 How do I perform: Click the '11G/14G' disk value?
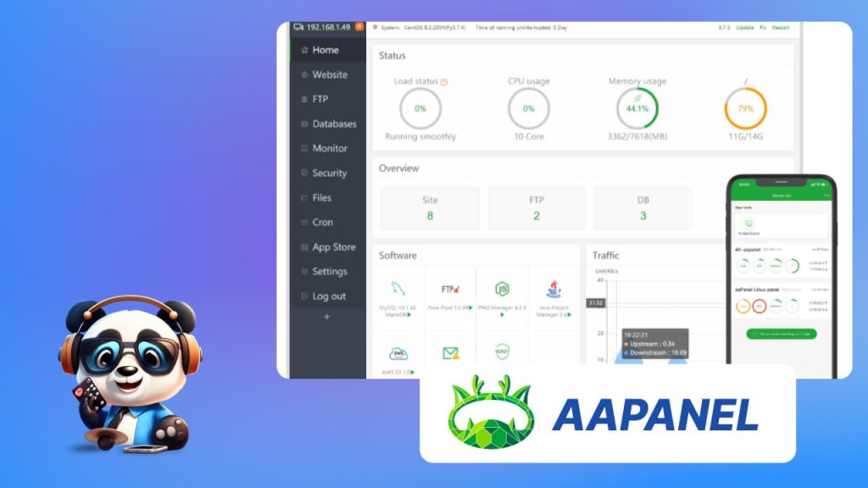point(746,136)
